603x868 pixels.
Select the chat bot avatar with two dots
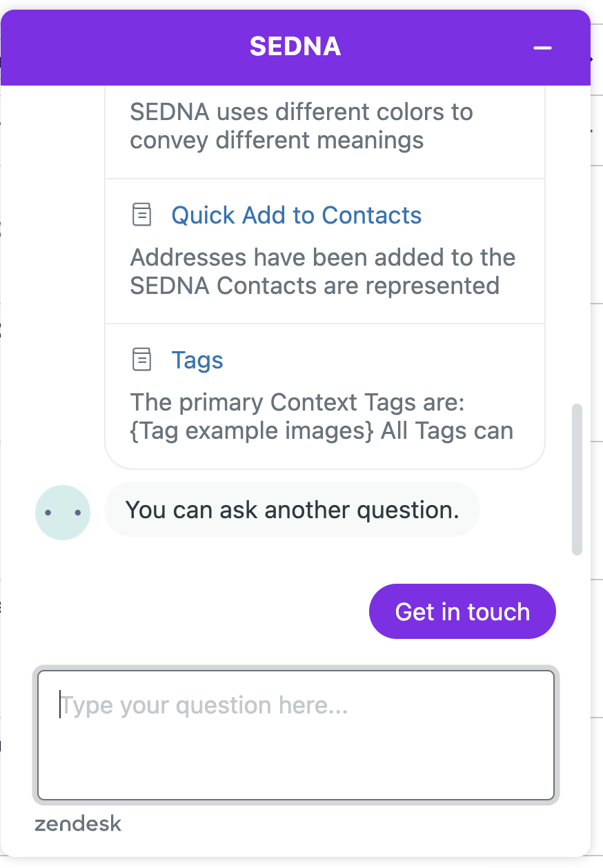click(x=63, y=513)
